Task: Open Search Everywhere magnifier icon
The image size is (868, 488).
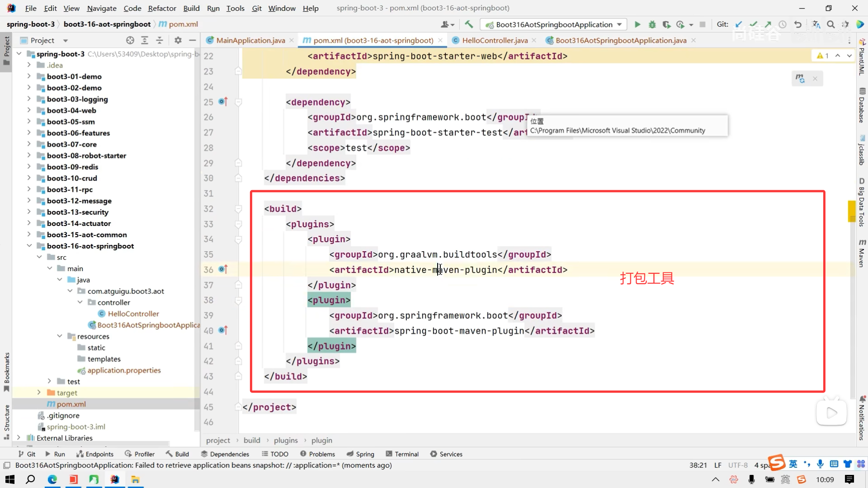Action: pos(831,24)
